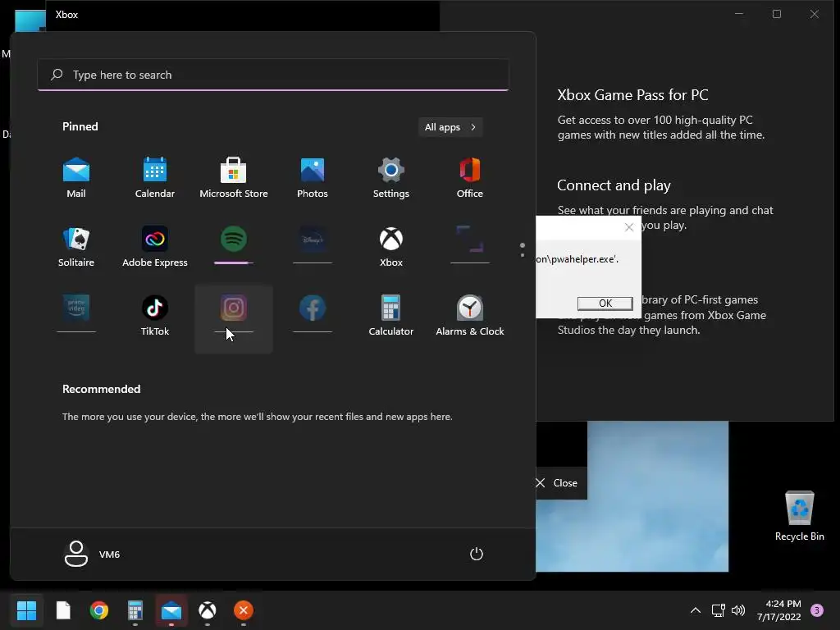Open Microsoft Store from Start menu
The width and height of the screenshot is (840, 630).
pos(234,178)
